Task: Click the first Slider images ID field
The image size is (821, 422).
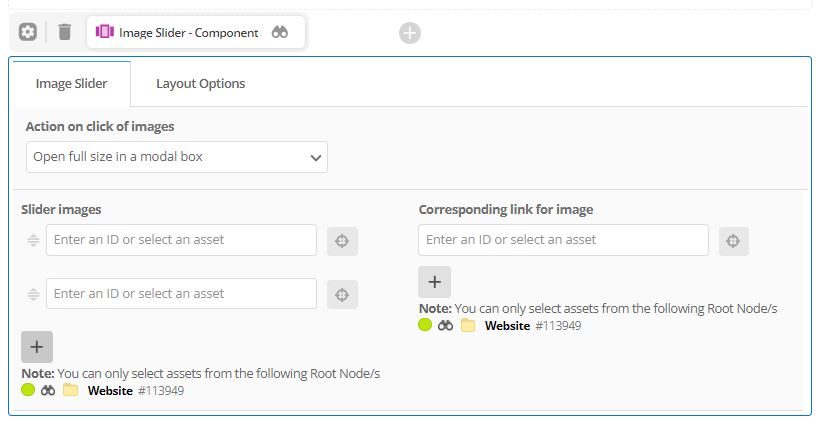Action: [181, 240]
